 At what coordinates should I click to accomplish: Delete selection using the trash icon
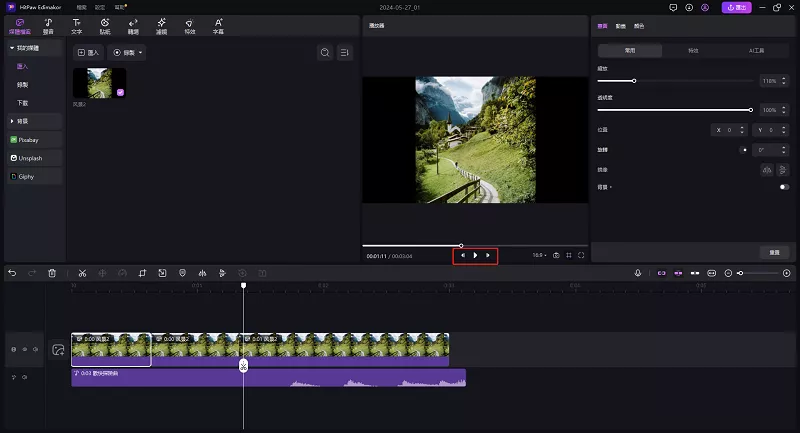52,273
